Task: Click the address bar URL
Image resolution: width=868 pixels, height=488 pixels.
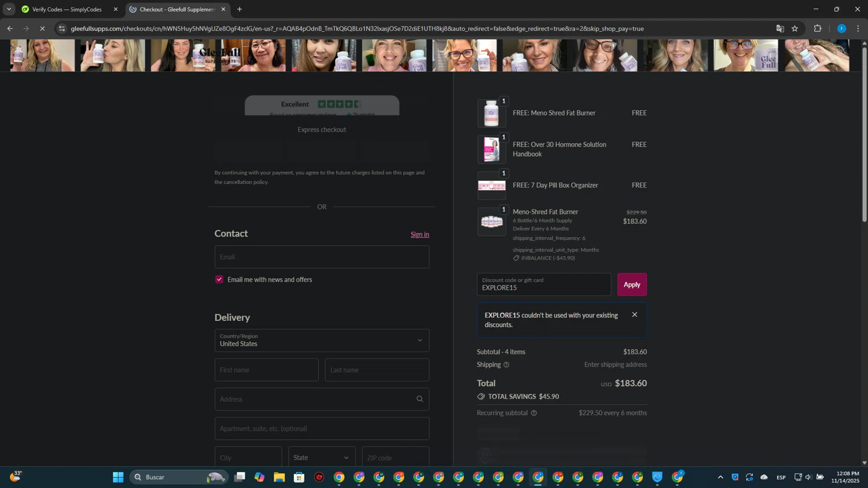Action: pos(357,28)
